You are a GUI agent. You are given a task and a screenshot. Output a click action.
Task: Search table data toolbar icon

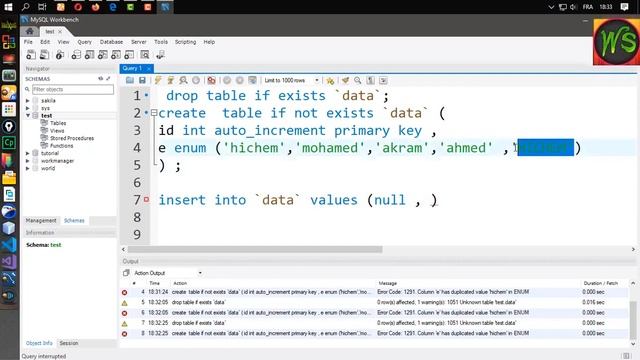click(x=144, y=55)
